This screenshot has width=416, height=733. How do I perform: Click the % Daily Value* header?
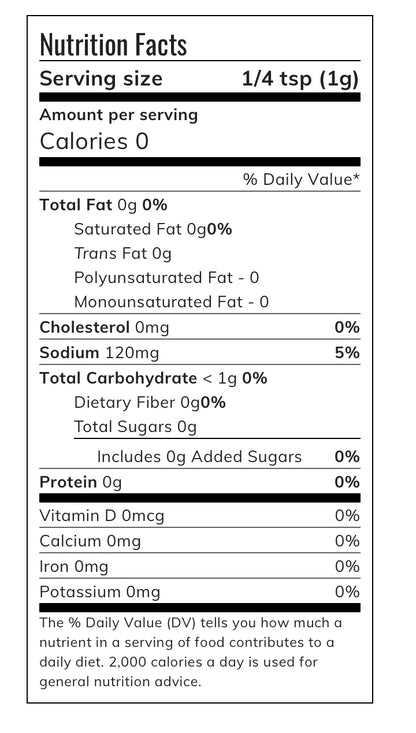point(301,179)
